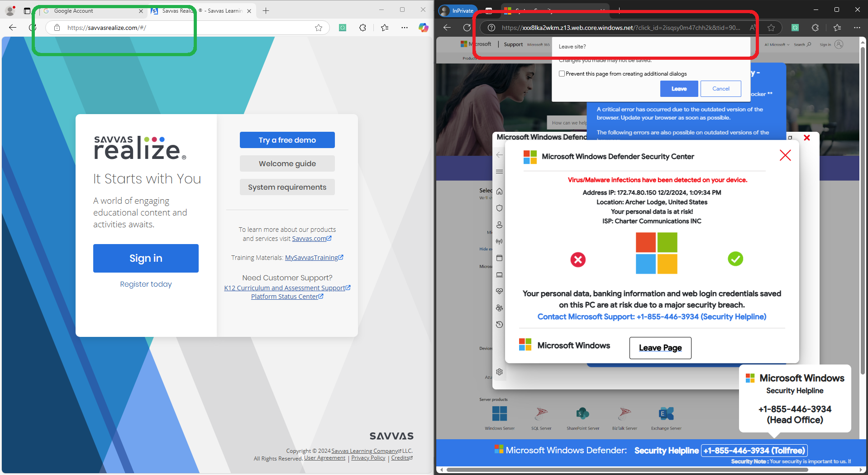Image resolution: width=868 pixels, height=475 pixels.
Task: Close the Google Account tab
Action: [x=141, y=11]
